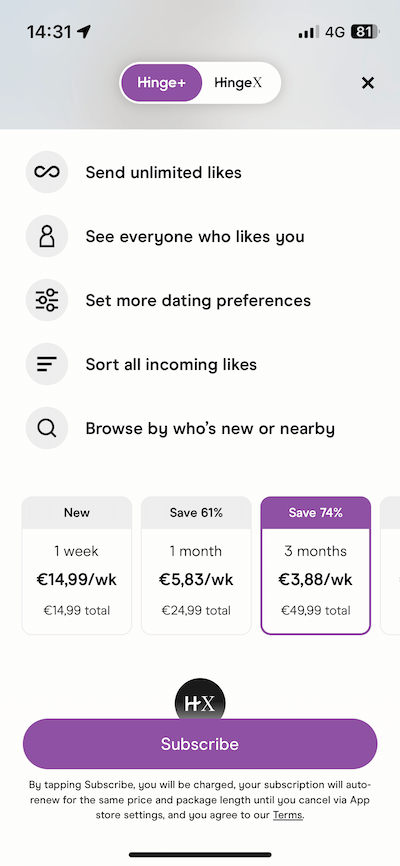Viewport: 400px width, 866px height.
Task: Tap the Subscribe button
Action: [x=200, y=744]
